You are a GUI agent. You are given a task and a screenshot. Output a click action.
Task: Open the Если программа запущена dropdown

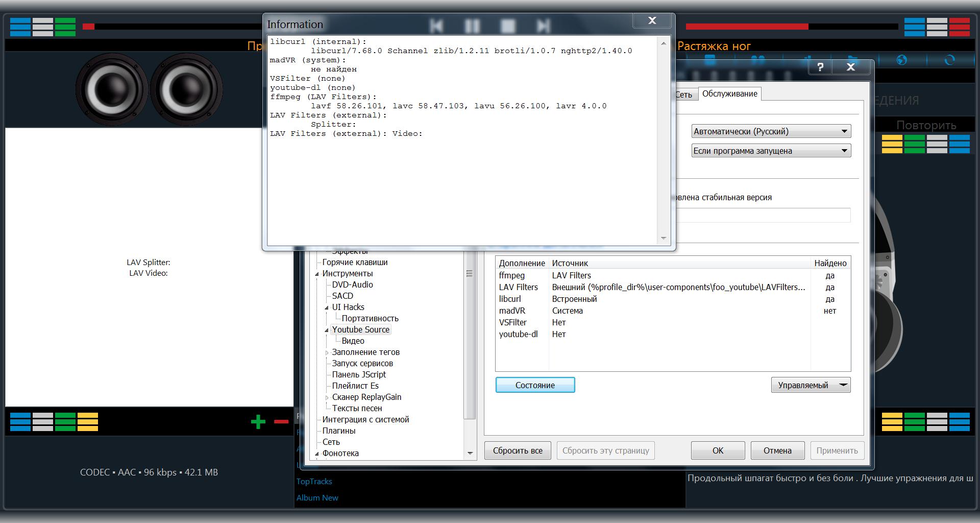(x=771, y=151)
